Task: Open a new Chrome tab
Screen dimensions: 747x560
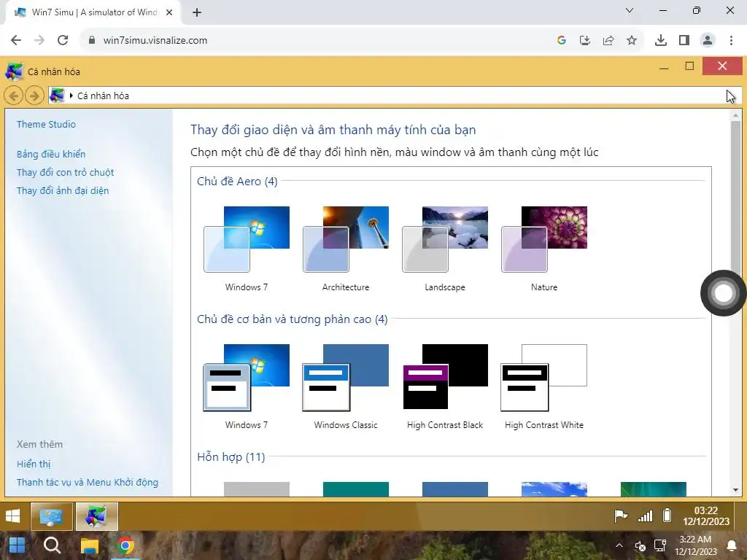Action: [197, 12]
